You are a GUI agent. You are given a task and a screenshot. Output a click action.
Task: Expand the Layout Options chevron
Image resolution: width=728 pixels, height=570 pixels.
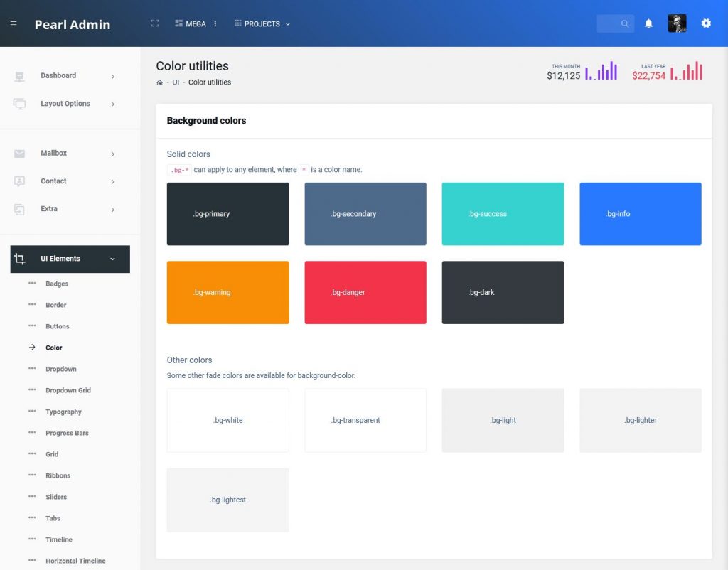[x=113, y=104]
